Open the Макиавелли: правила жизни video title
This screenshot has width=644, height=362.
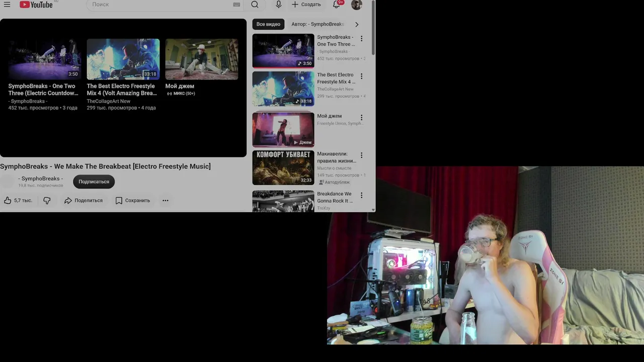(x=337, y=157)
